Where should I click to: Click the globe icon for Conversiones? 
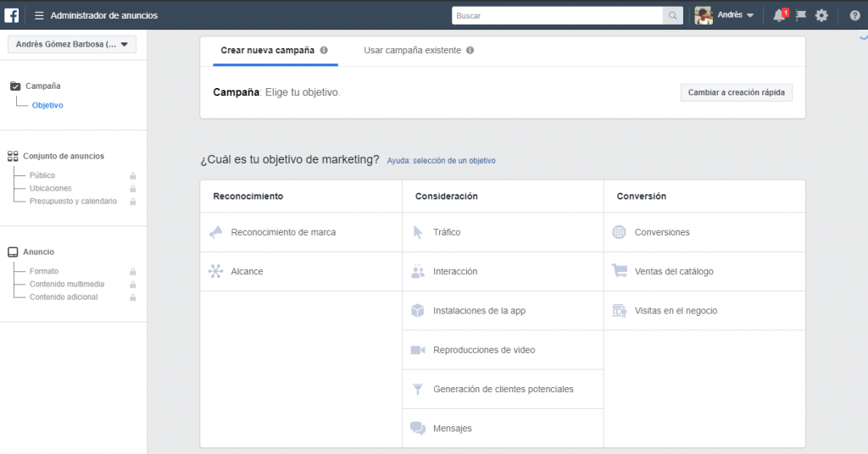tap(619, 232)
